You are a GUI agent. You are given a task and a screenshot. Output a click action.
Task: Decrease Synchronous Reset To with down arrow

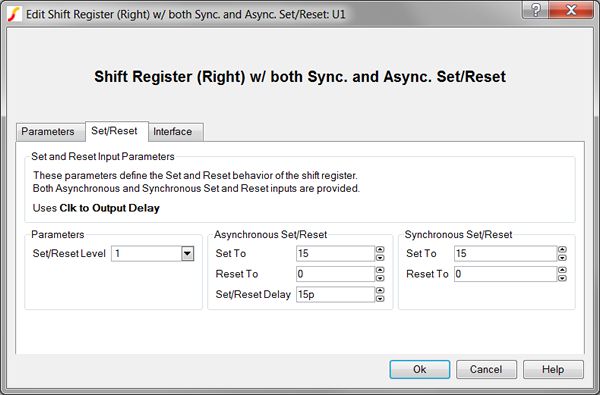(x=562, y=278)
